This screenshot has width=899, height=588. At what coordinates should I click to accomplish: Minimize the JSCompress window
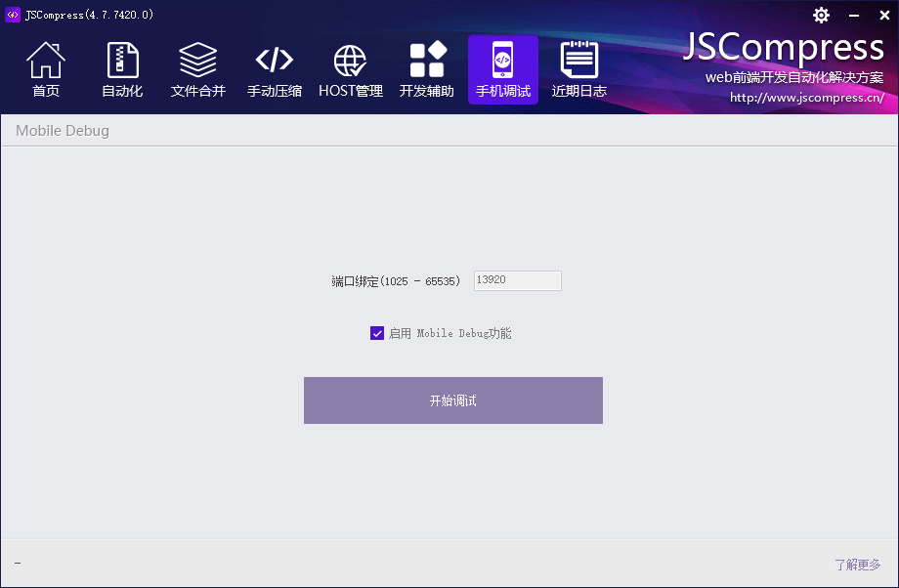coord(854,16)
